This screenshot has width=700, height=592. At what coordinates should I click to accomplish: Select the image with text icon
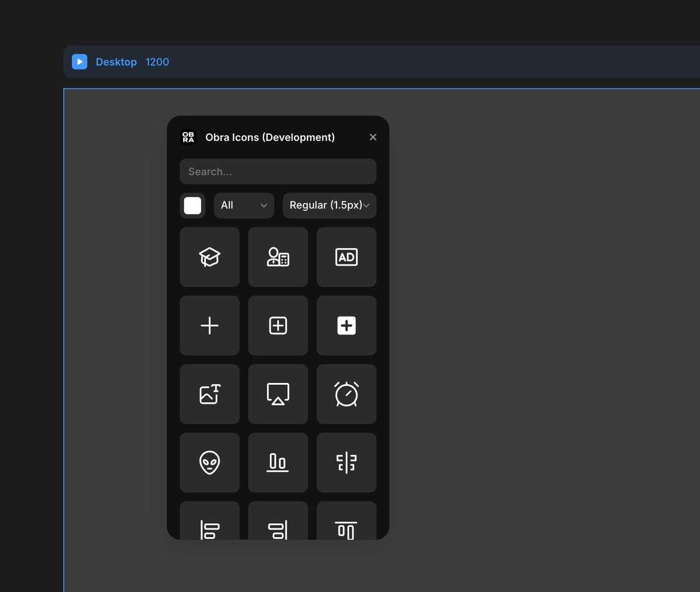click(x=209, y=394)
